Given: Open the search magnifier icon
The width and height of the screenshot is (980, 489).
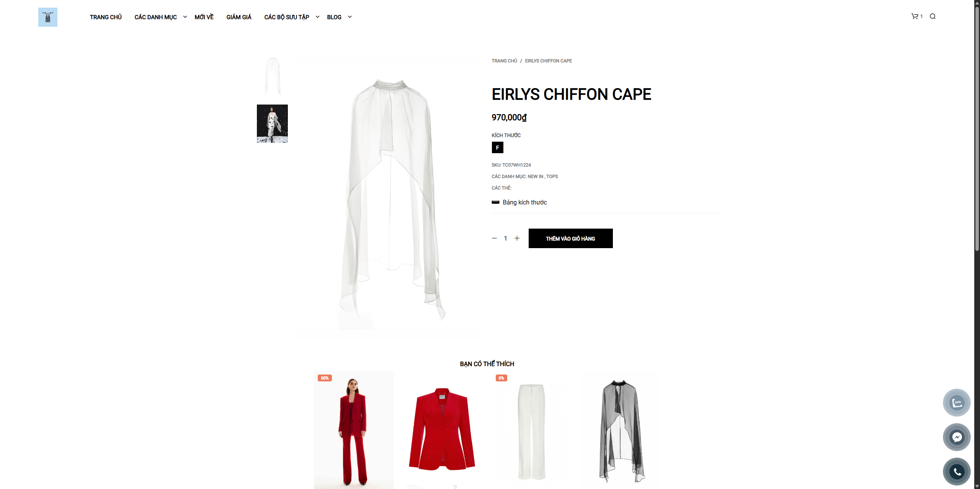Looking at the screenshot, I should point(933,16).
